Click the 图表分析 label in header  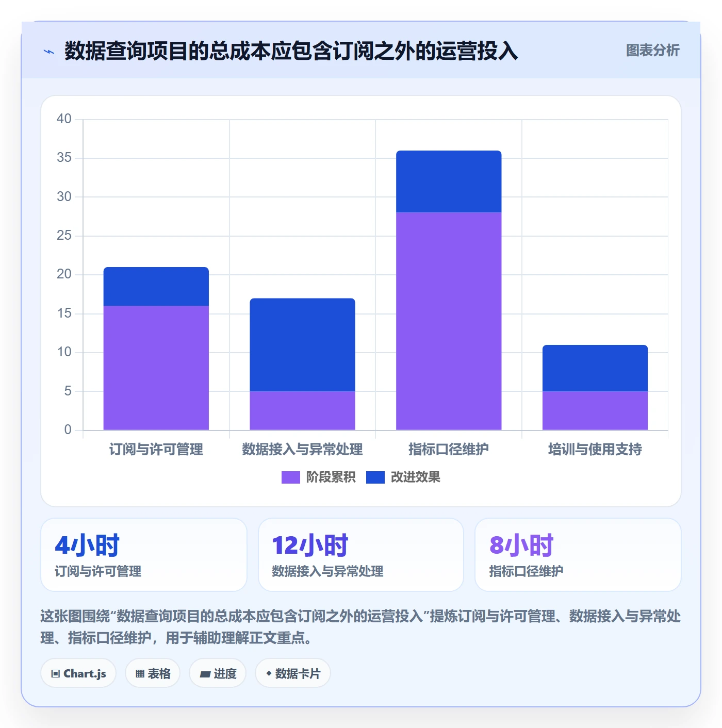(x=652, y=51)
